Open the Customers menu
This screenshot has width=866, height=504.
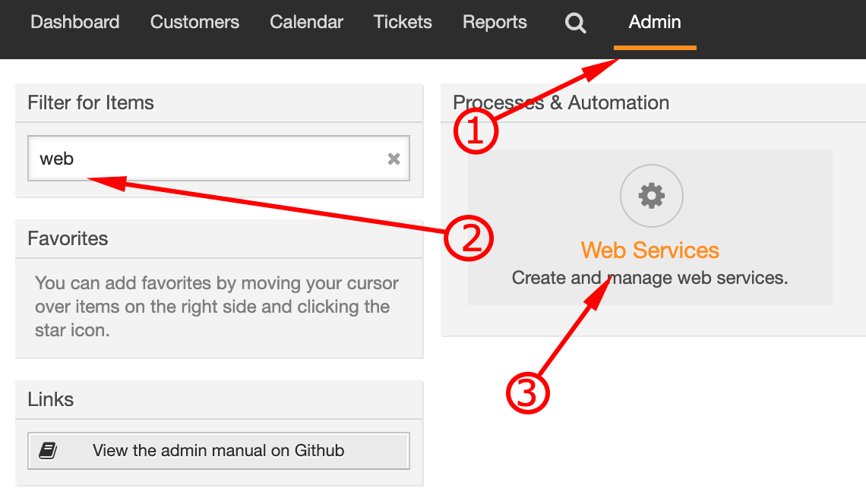[194, 22]
